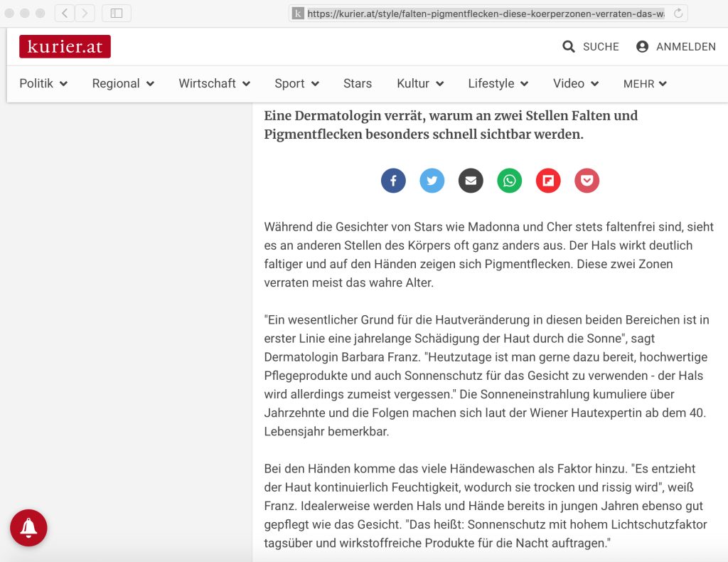Save article to Pocket

pos(587,181)
